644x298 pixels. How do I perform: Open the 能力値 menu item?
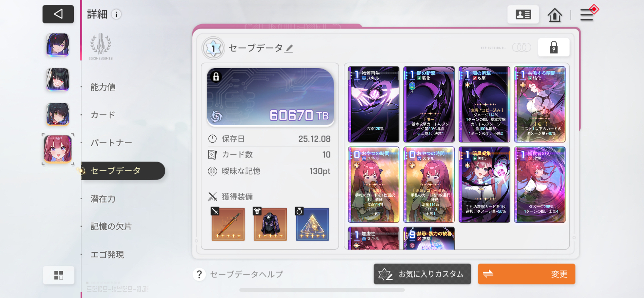point(103,87)
